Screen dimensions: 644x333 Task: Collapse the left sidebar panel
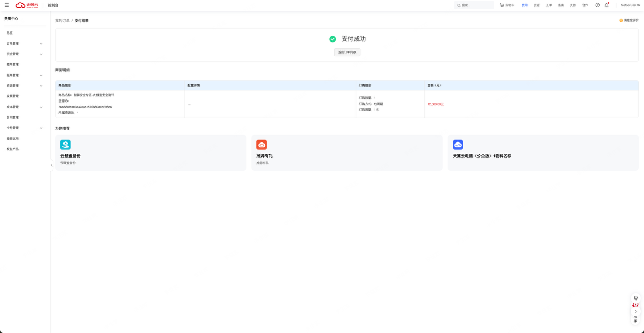52,165
